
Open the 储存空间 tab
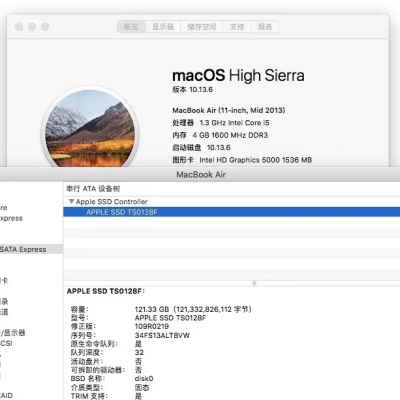(202, 27)
